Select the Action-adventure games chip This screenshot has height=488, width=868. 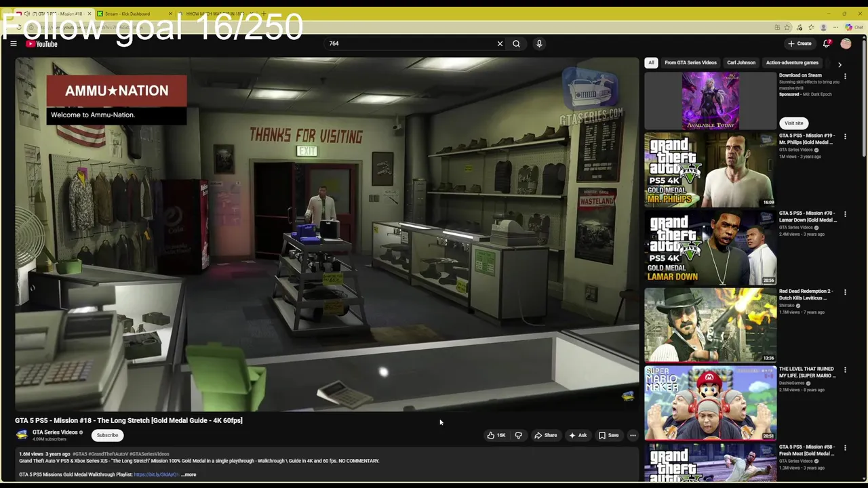(792, 62)
